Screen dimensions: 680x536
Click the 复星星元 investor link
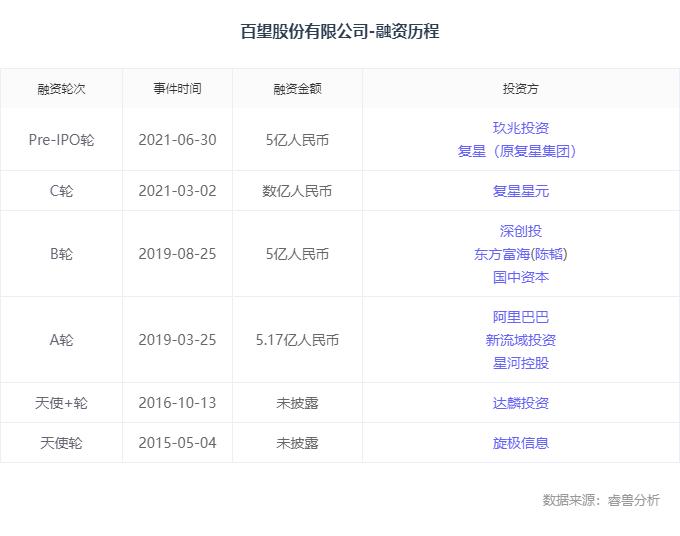[520, 191]
